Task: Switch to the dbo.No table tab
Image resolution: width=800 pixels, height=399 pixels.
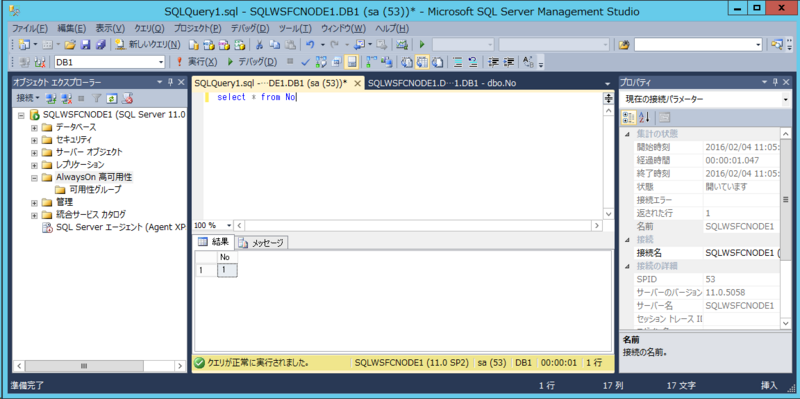Action: (x=443, y=83)
